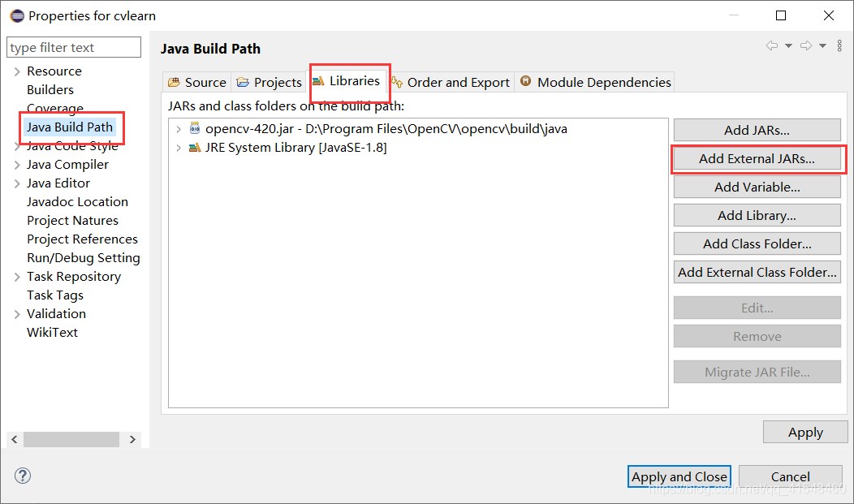854x504 pixels.
Task: Switch to the Projects tab
Action: 269,81
